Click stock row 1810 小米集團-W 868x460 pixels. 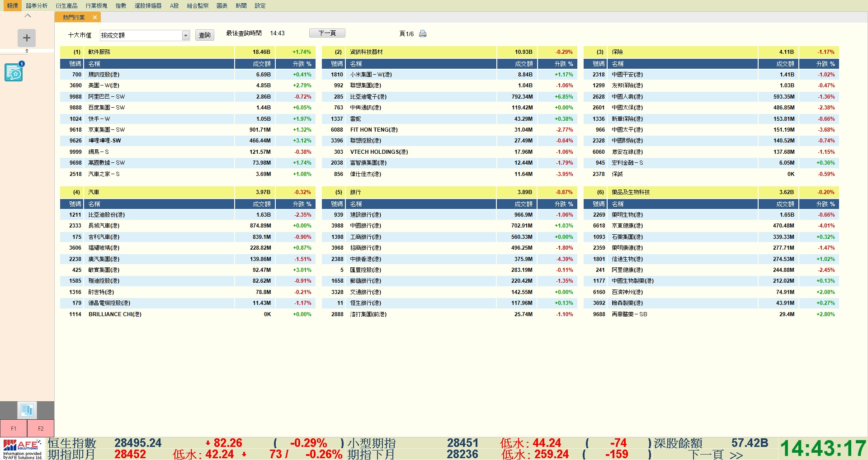pyautogui.click(x=449, y=75)
